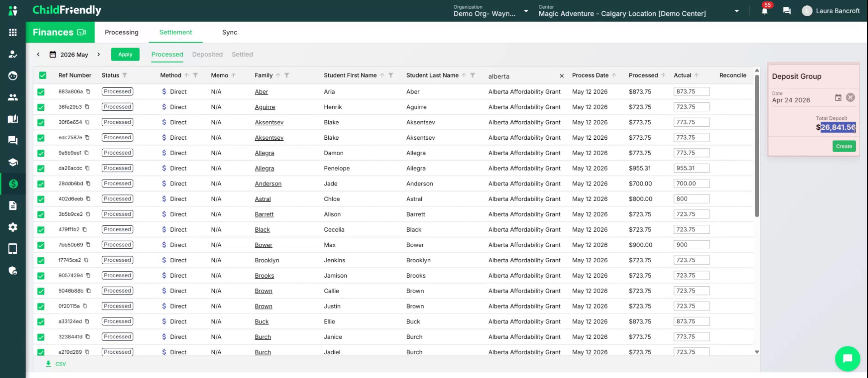Viewport: 868px width, 378px height.
Task: Sort by Process Date column arrow
Action: [614, 75]
